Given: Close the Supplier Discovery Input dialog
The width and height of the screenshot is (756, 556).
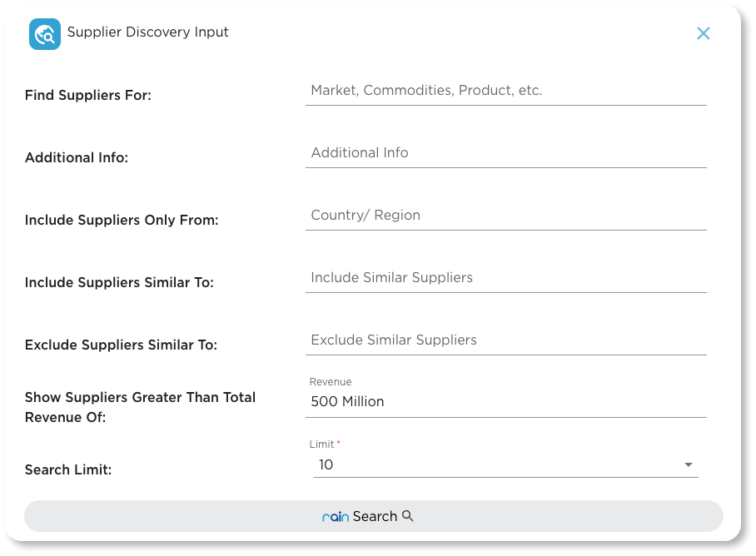Looking at the screenshot, I should [x=704, y=33].
